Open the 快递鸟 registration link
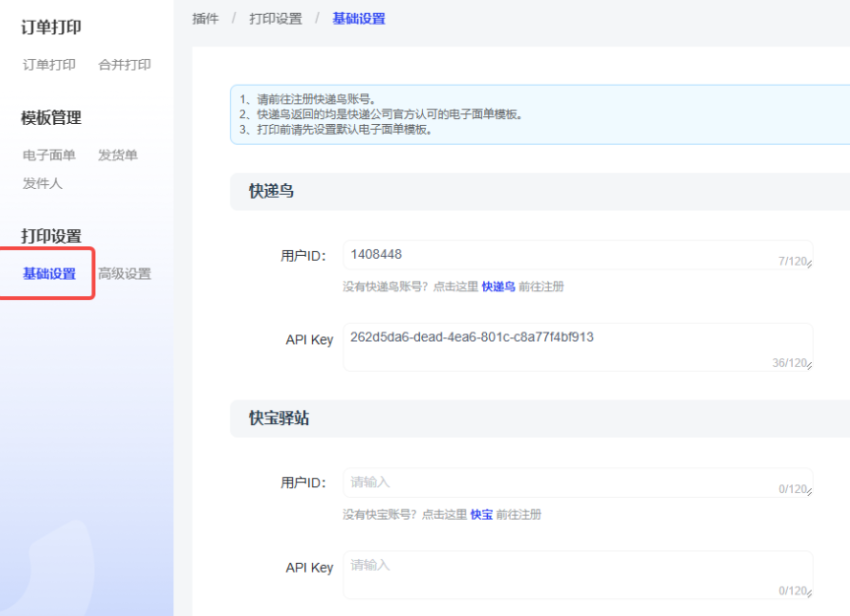This screenshot has height=616, width=850. click(x=498, y=287)
